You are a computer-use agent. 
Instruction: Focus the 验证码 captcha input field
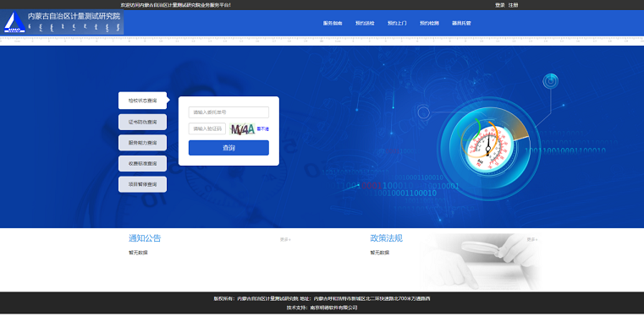point(207,128)
